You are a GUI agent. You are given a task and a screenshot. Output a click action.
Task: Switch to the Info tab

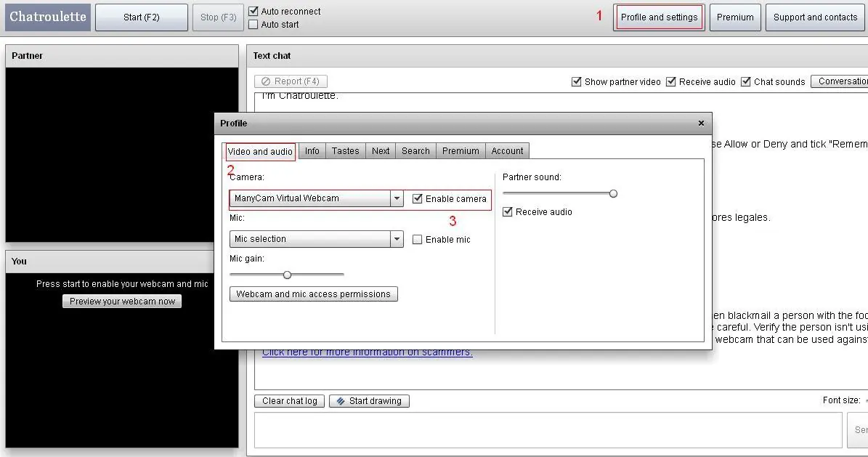click(x=312, y=150)
